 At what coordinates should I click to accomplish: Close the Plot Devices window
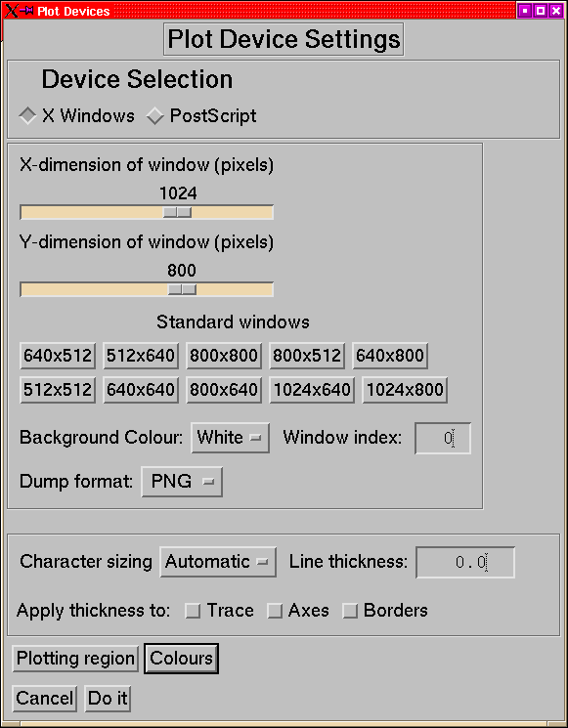pos(556,10)
